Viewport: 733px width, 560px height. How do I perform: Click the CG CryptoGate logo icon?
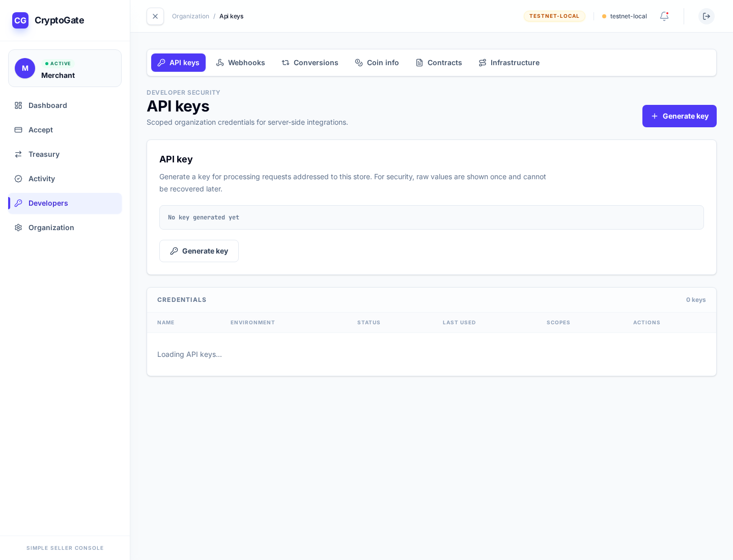[20, 20]
